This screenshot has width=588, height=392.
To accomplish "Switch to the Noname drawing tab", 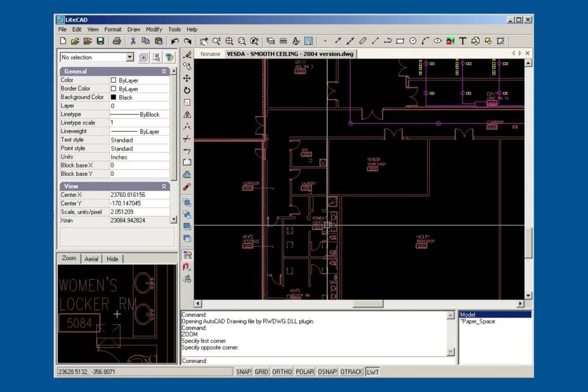I will coord(210,54).
